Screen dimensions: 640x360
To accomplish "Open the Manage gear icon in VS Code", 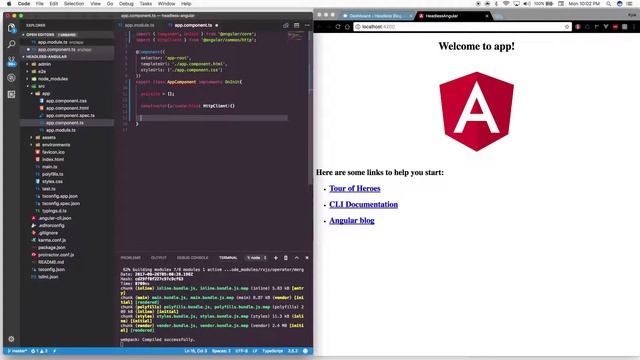I will click(11, 339).
